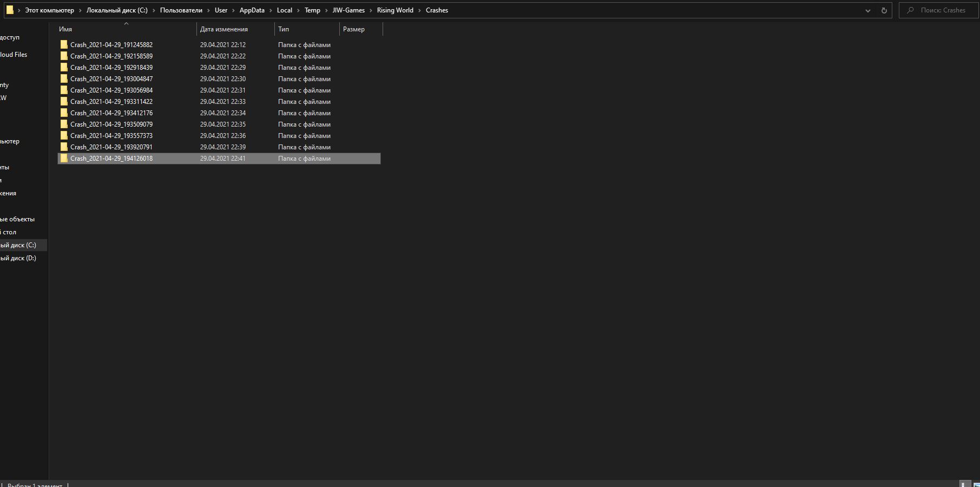Click folder icon of Crash_2021-04-29_191245882
The width and height of the screenshot is (980, 487).
(x=64, y=45)
